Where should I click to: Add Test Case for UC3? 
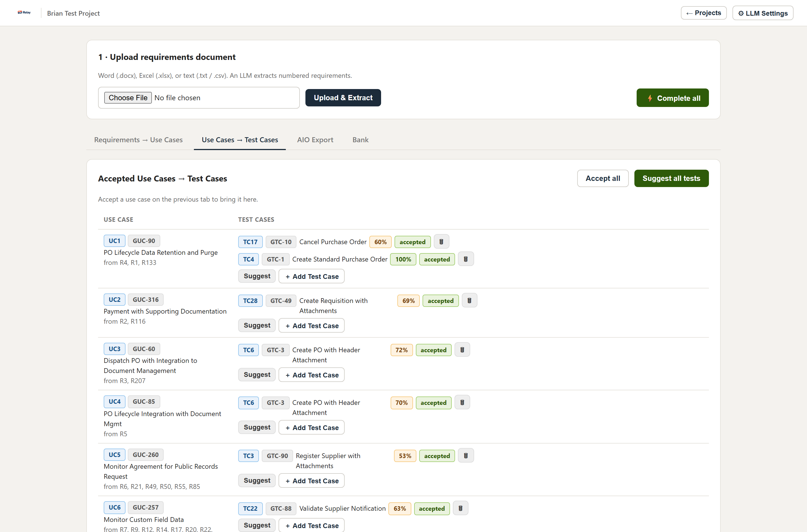pos(311,375)
